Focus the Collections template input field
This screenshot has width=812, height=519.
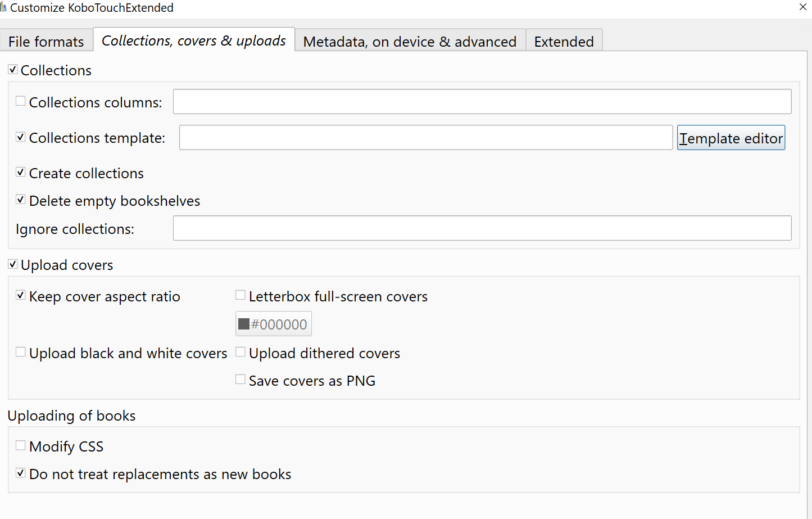point(425,138)
